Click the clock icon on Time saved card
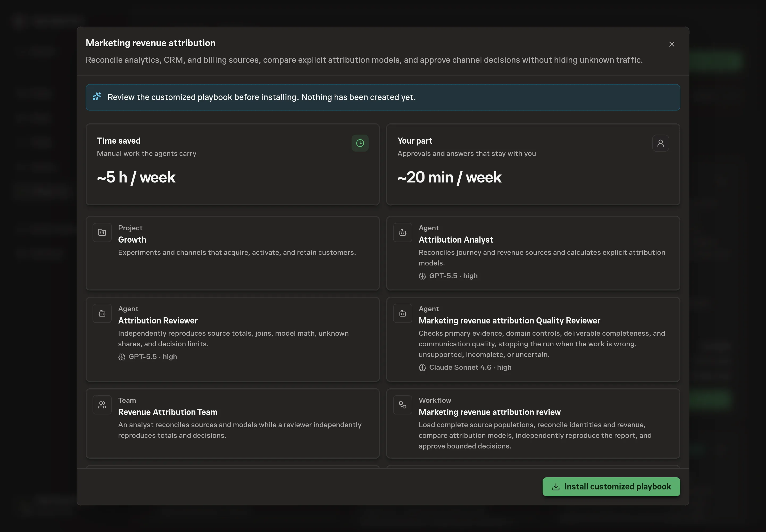 pos(360,143)
